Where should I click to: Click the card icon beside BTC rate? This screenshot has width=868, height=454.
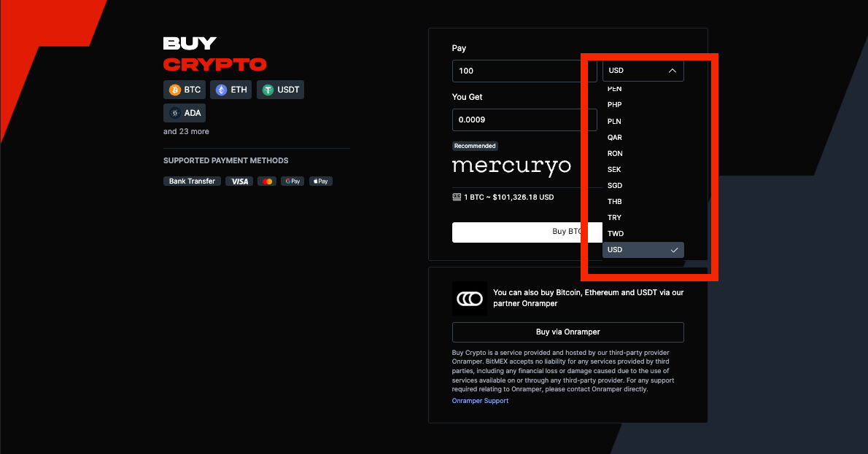coord(457,197)
